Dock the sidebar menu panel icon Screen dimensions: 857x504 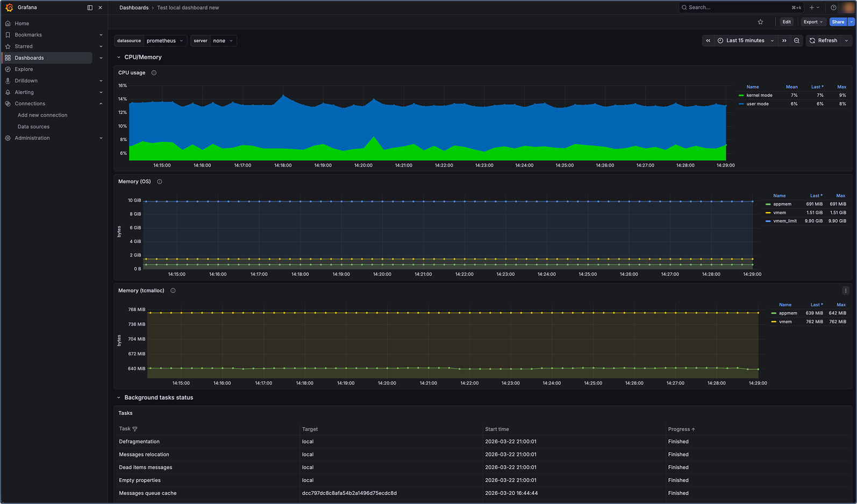[90, 8]
